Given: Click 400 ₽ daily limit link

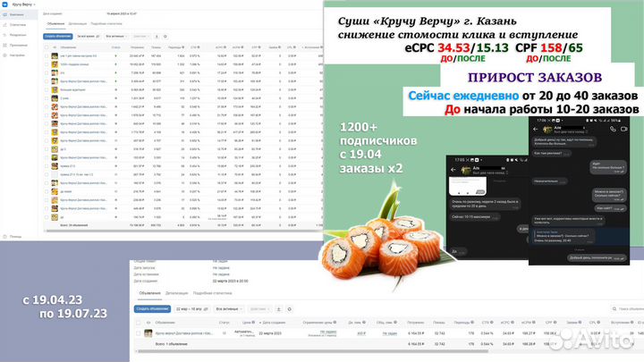Looking at the screenshot, I should [361, 333].
